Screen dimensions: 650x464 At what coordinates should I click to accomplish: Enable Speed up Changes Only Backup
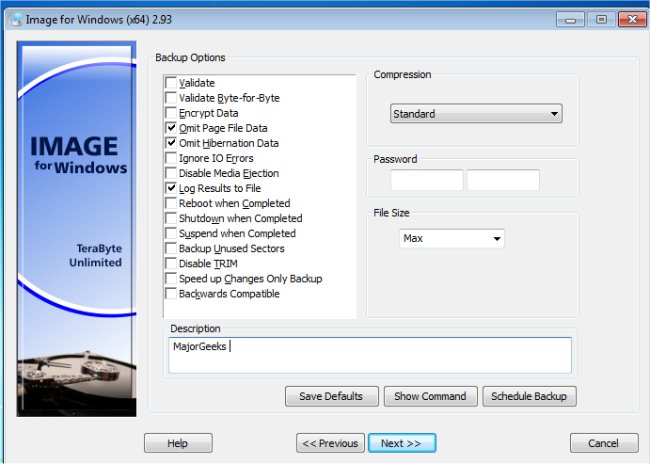coord(171,278)
